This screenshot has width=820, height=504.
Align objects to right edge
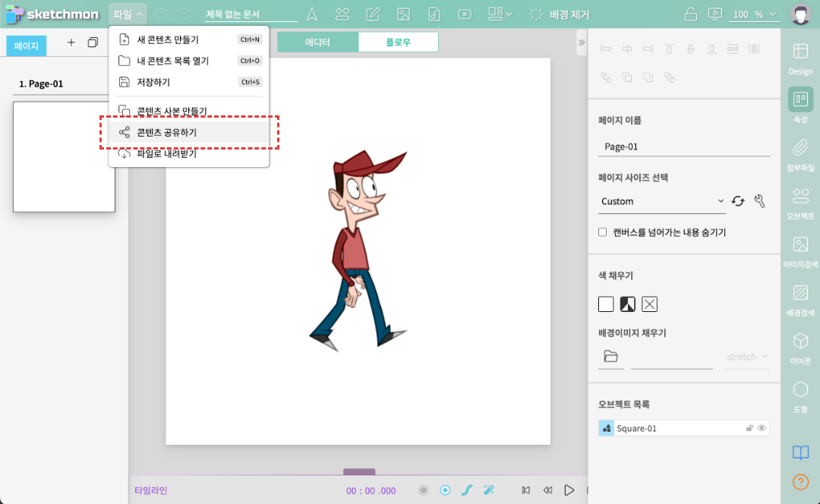tap(648, 49)
